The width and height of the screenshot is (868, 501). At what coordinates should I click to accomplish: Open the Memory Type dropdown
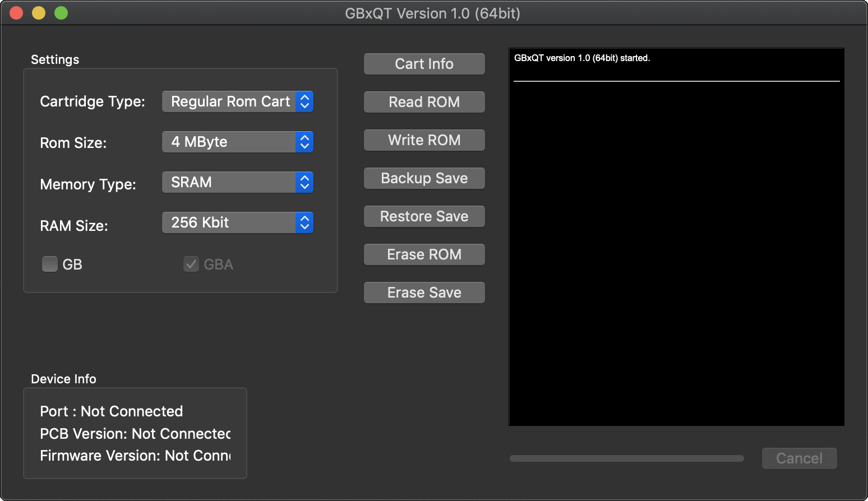click(238, 182)
